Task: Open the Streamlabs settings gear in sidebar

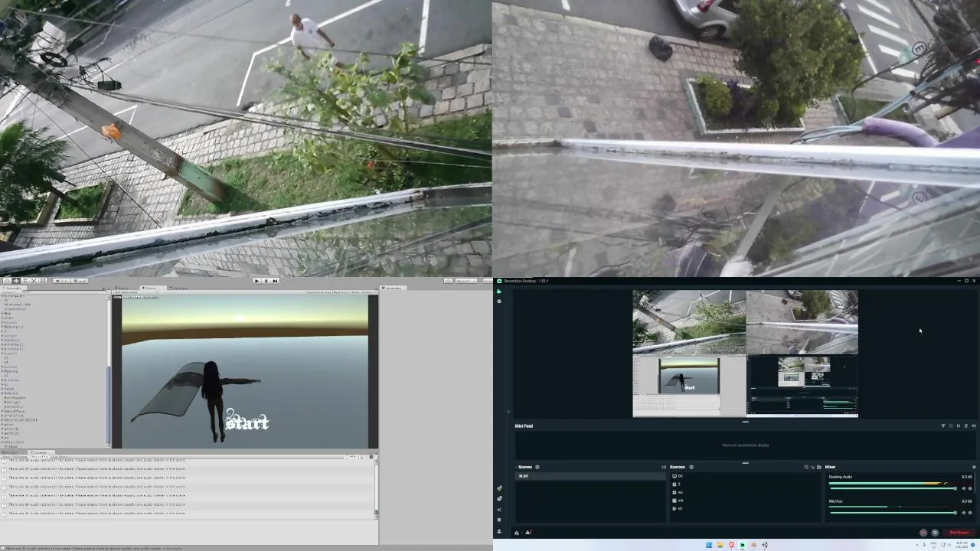Action: 499,520
